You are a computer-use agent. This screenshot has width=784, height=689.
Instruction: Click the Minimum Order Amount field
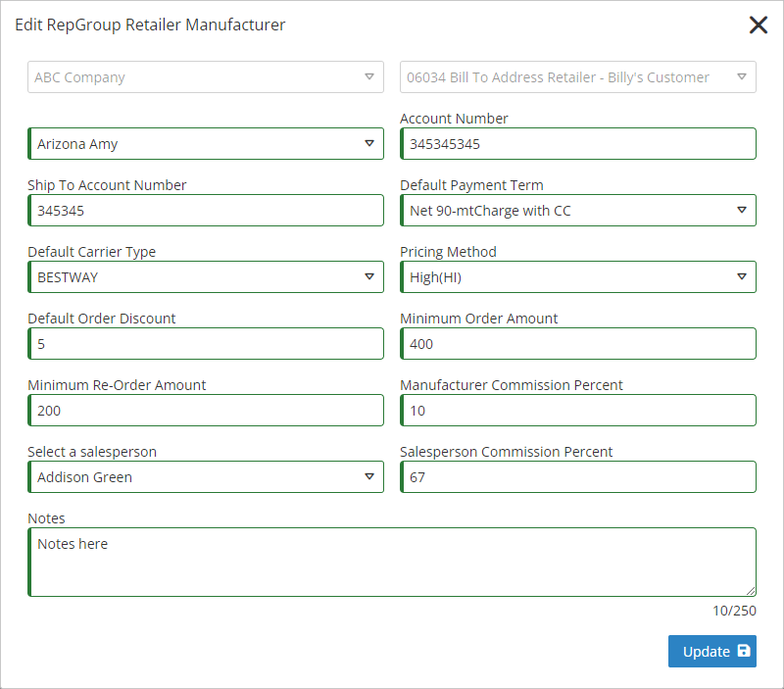pyautogui.click(x=578, y=344)
